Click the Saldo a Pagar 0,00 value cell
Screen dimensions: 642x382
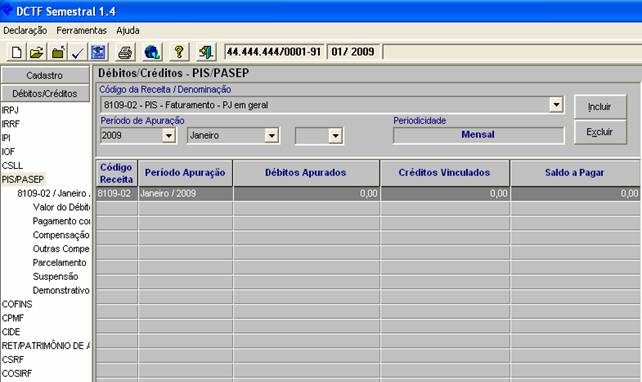575,194
